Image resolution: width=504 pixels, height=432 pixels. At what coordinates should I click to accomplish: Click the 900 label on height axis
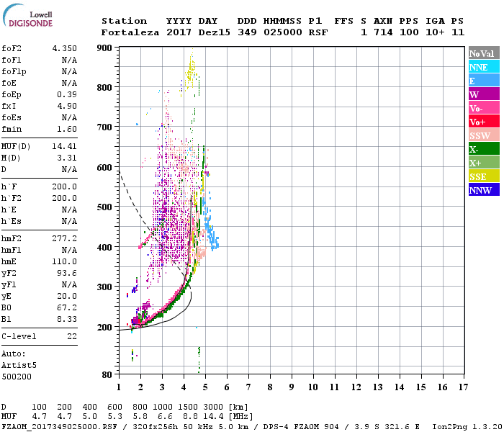click(105, 48)
